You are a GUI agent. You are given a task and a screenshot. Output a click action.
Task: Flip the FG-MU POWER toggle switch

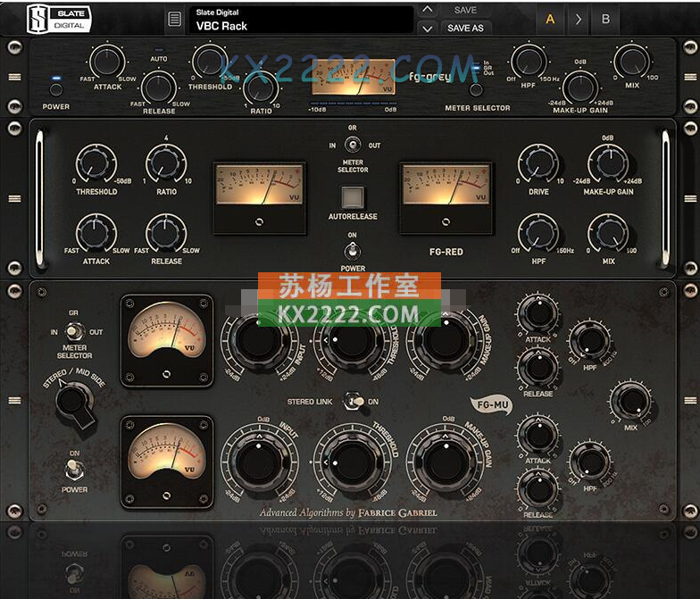coord(74,470)
